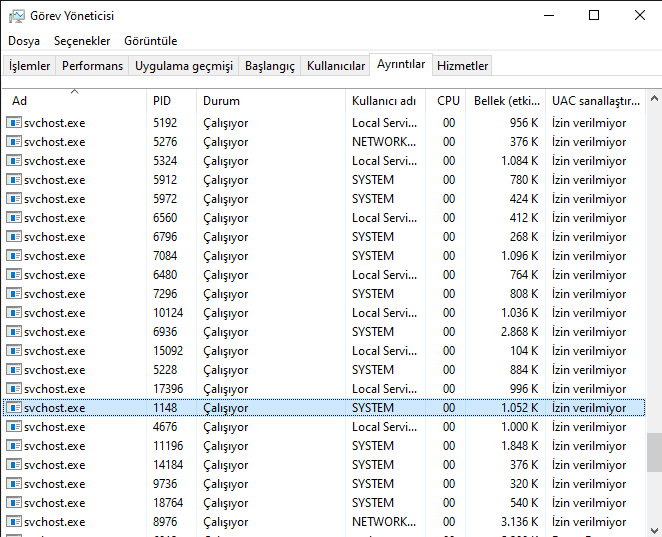Click the icon of svchost.exe PID 5324
662x537 pixels.
pos(14,160)
